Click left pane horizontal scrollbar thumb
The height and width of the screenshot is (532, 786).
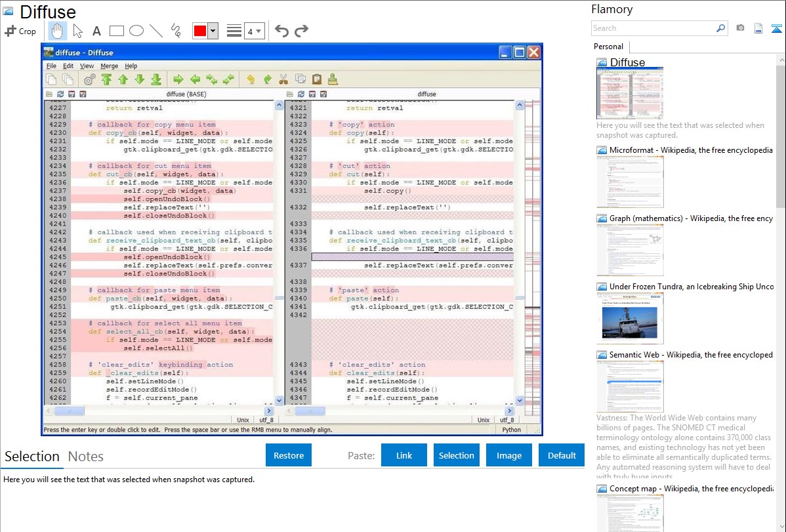point(69,411)
